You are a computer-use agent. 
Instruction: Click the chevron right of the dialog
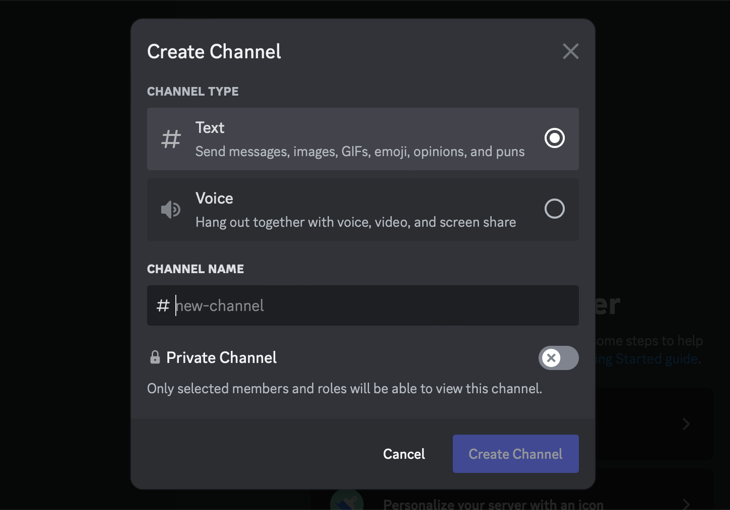686,424
